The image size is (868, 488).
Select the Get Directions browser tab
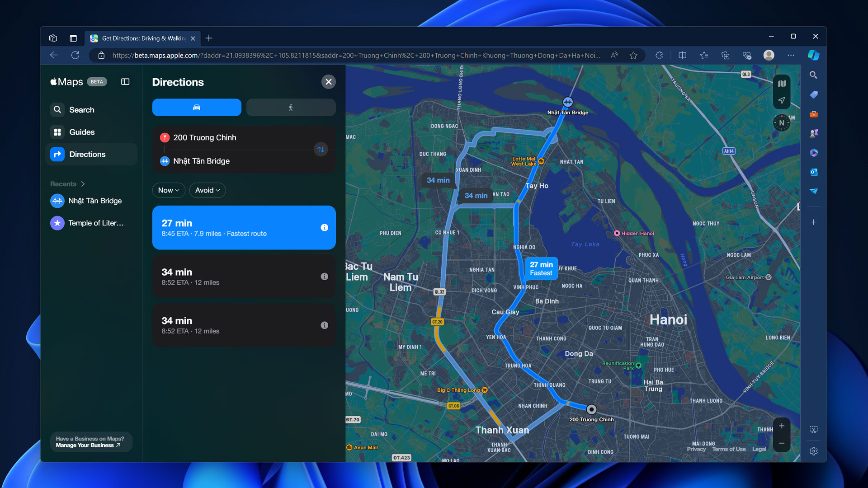[x=143, y=38]
